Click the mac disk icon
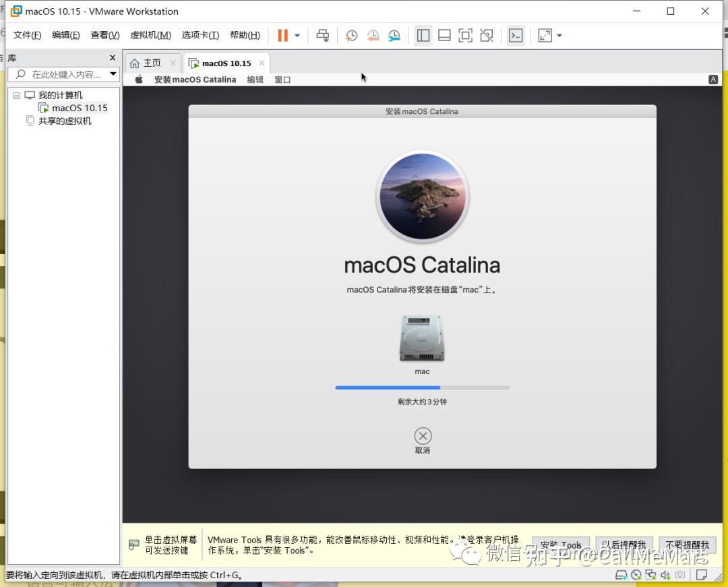The height and width of the screenshot is (587, 728). (x=422, y=338)
